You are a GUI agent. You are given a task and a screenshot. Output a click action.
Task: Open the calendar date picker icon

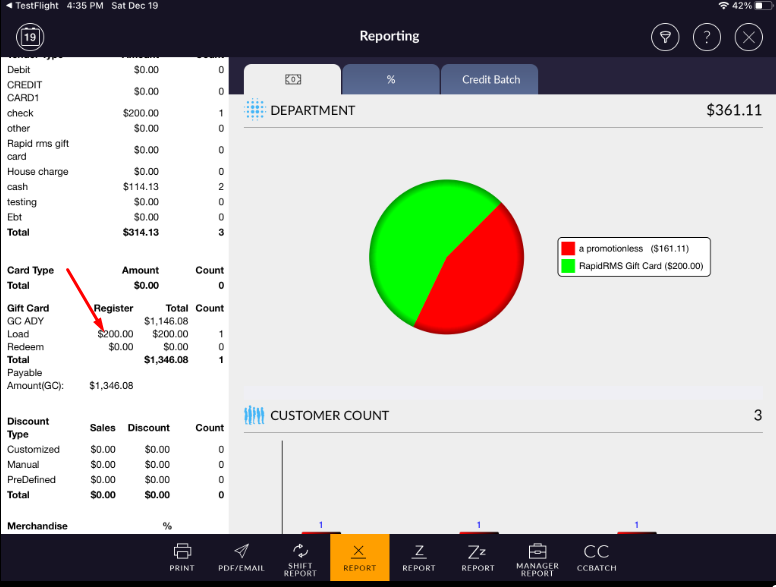pyautogui.click(x=29, y=38)
